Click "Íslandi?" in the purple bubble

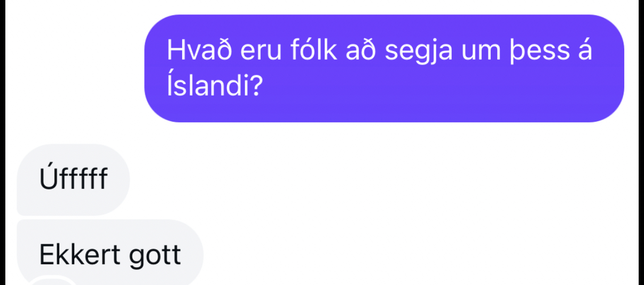[x=214, y=85]
